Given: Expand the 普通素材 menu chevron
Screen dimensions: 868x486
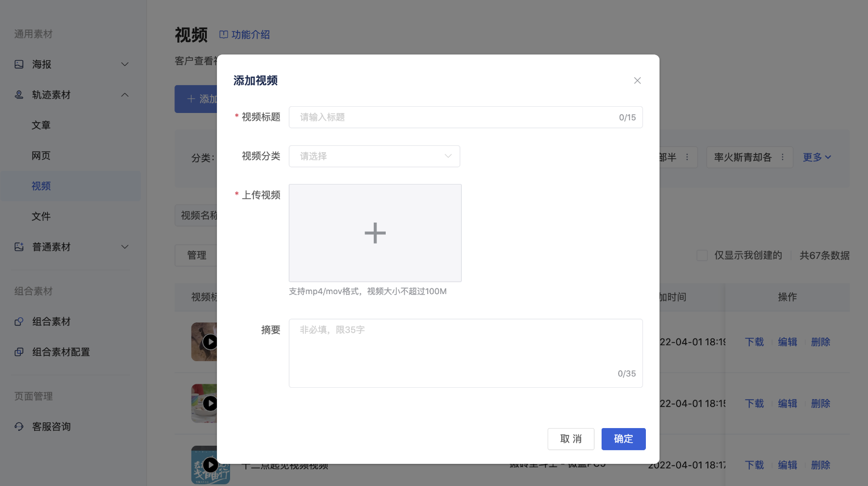Looking at the screenshot, I should [x=125, y=247].
